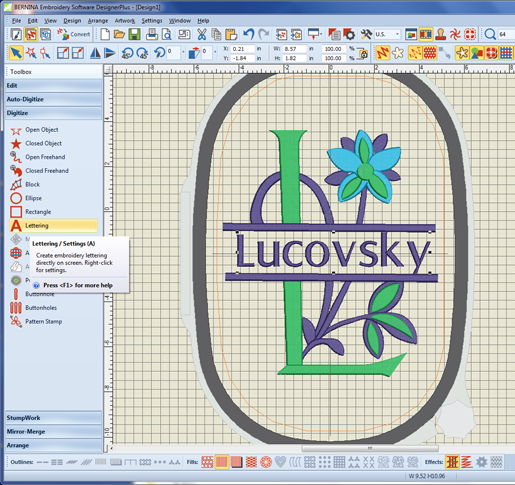Click the rubber stamp icon
The width and height of the screenshot is (515, 485).
point(441,34)
